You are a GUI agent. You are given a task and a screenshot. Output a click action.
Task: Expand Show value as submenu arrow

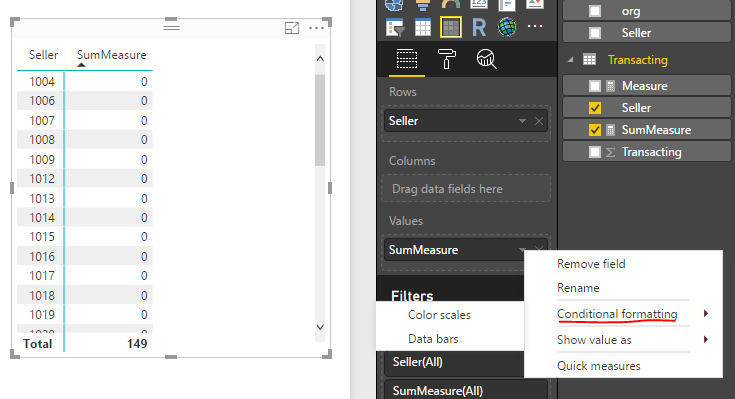tap(705, 339)
